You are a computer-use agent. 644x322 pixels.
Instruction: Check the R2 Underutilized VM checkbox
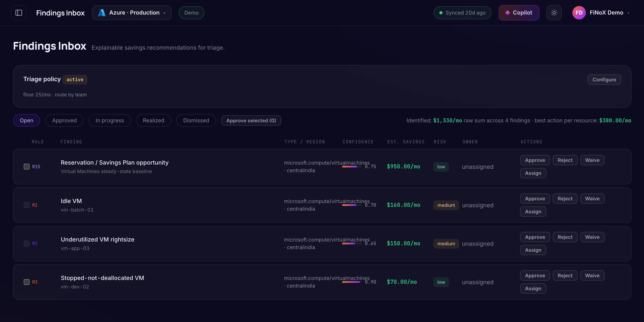coord(27,244)
